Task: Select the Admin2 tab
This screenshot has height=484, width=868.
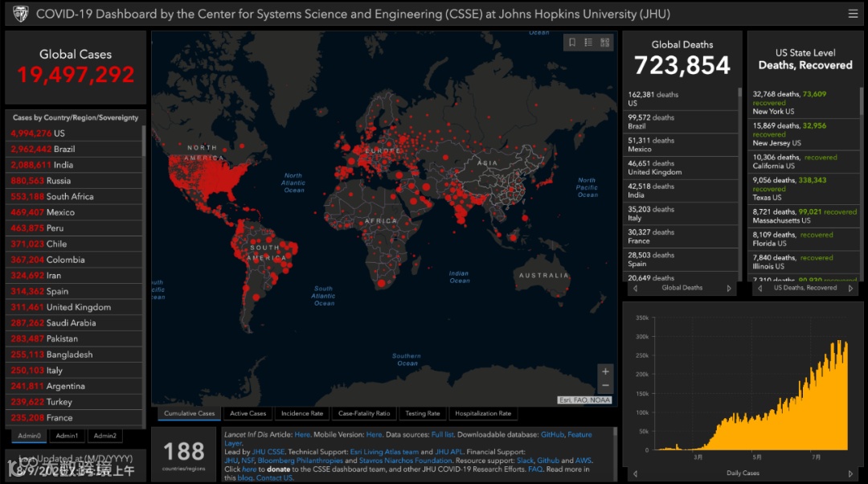Action: [x=104, y=436]
